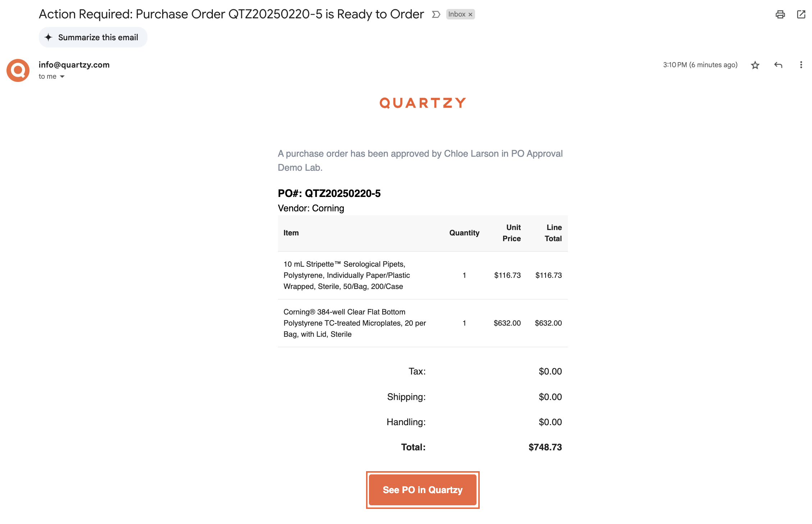The width and height of the screenshot is (812, 524).
Task: Print this email via printer icon
Action: (x=780, y=14)
